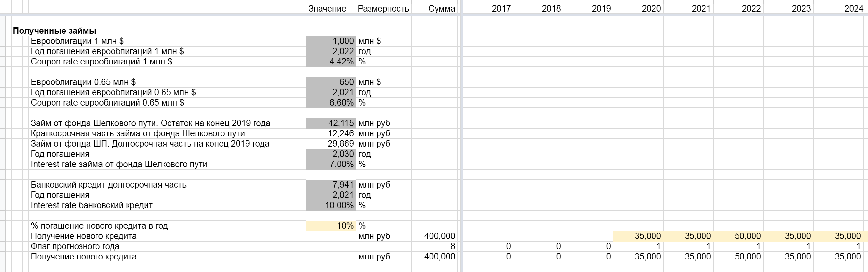This screenshot has height=272, width=868.
Task: Click the value cell 7,941
Action: point(331,185)
